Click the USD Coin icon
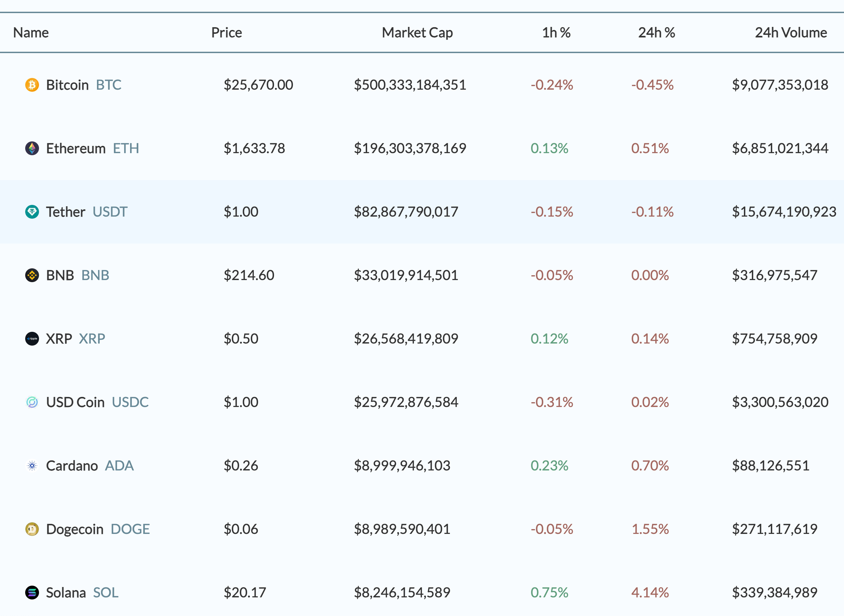Image resolution: width=844 pixels, height=616 pixels. (32, 402)
